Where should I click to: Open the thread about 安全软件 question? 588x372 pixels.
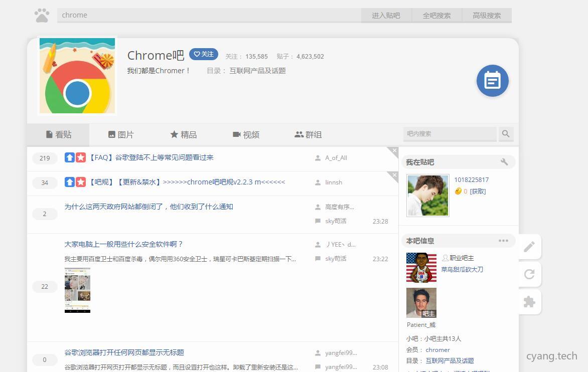[x=122, y=244]
